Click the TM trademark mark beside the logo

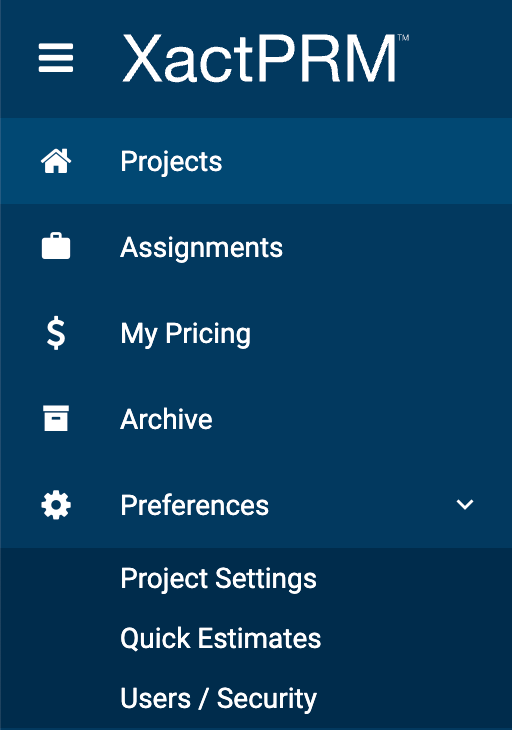click(403, 38)
